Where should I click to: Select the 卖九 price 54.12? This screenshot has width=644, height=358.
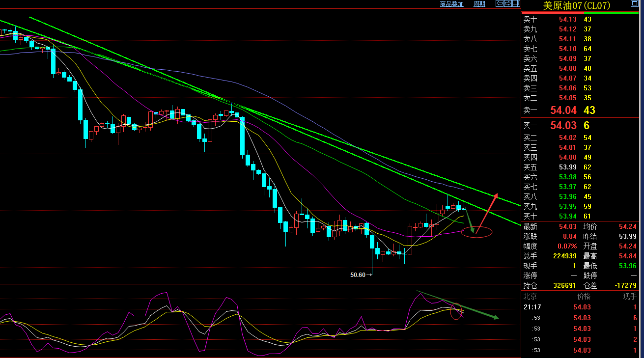[568, 29]
